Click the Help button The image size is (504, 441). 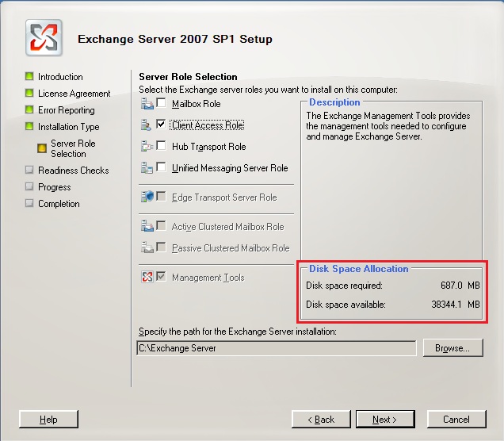48,419
